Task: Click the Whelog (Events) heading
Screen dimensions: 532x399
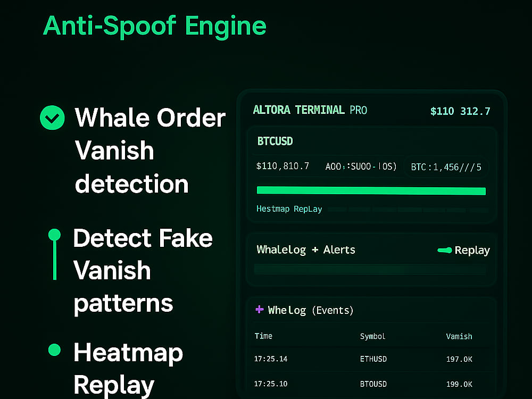Action: coord(311,310)
